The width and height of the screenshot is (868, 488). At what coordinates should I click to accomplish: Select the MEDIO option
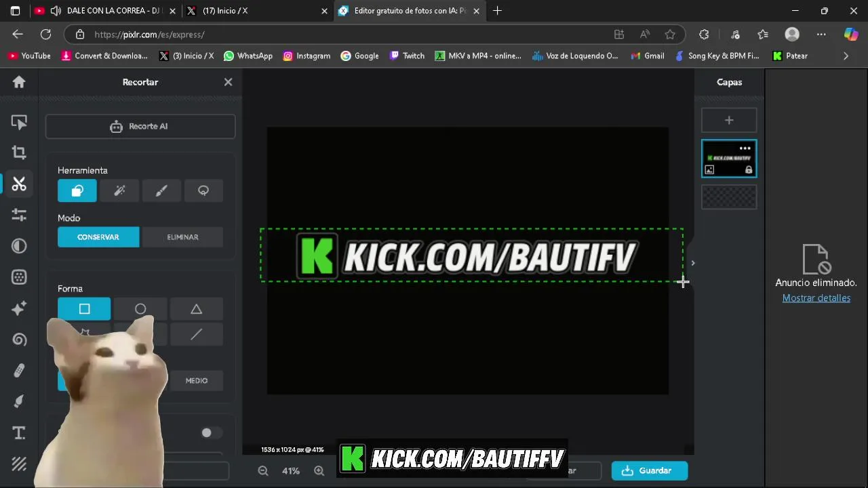[197, 381]
